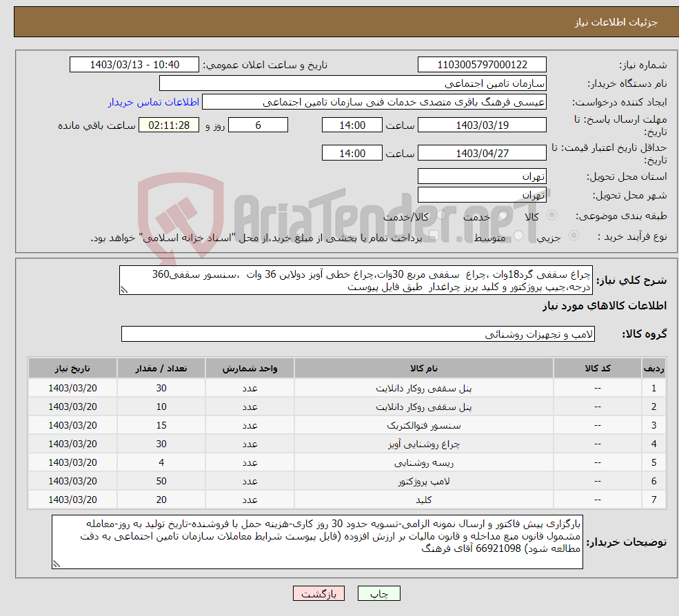Image resolution: width=679 pixels, height=616 pixels.
Task: Select the کالا radio button
Action: coord(551,215)
